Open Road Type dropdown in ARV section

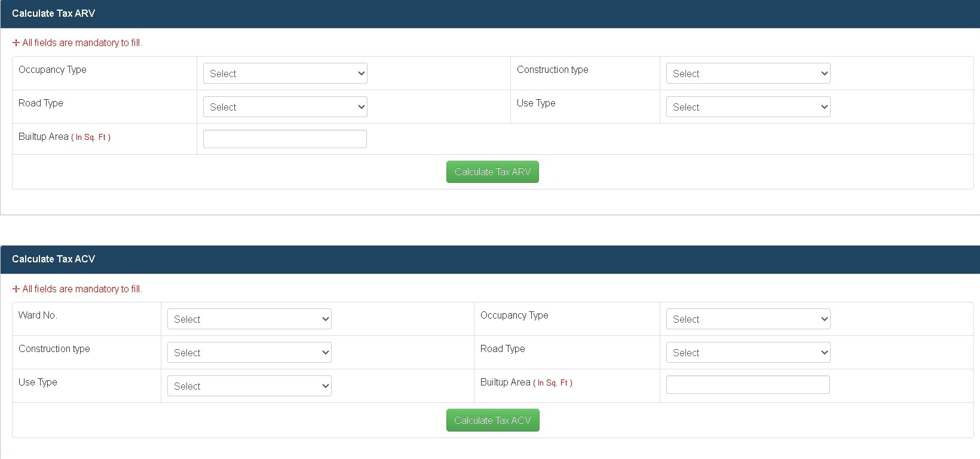285,107
